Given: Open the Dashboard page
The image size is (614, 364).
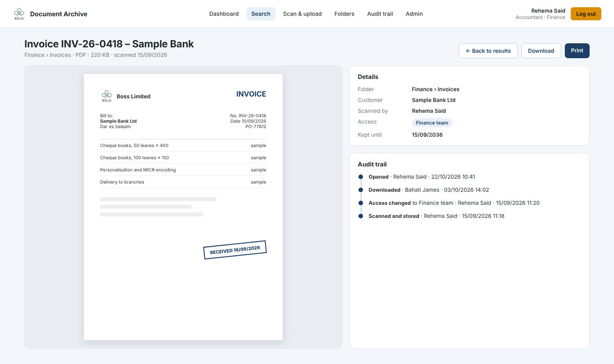Looking at the screenshot, I should click(x=224, y=14).
